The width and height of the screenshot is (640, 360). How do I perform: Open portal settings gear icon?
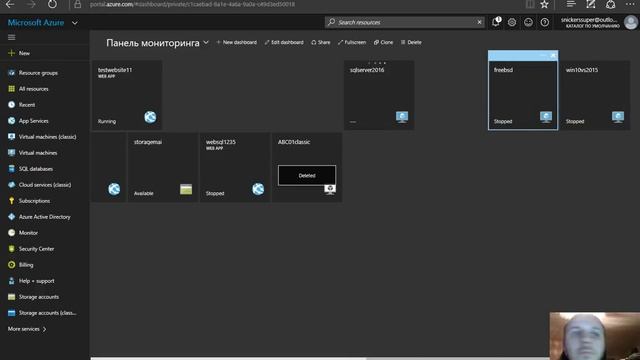click(x=512, y=22)
